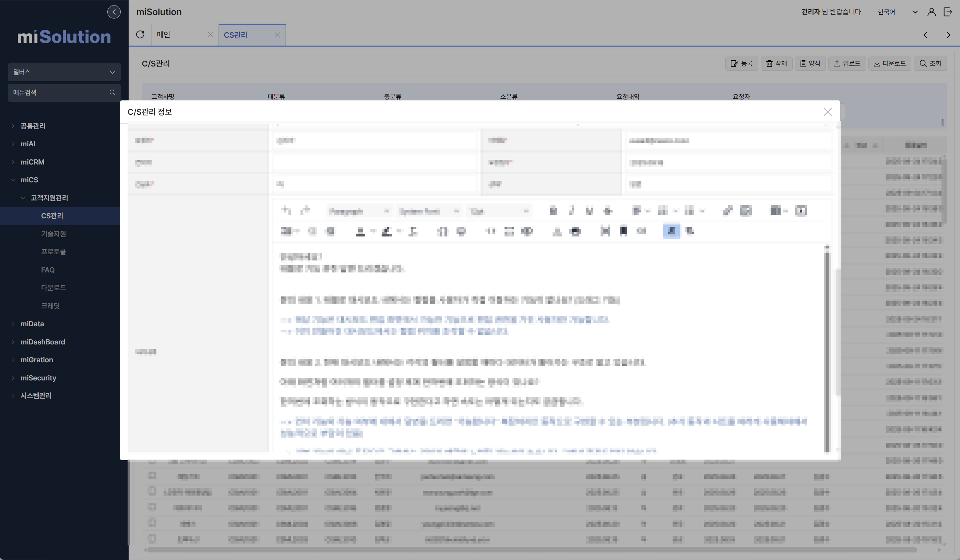This screenshot has height=560, width=960.
Task: Click the insert link icon in editor
Action: click(727, 210)
